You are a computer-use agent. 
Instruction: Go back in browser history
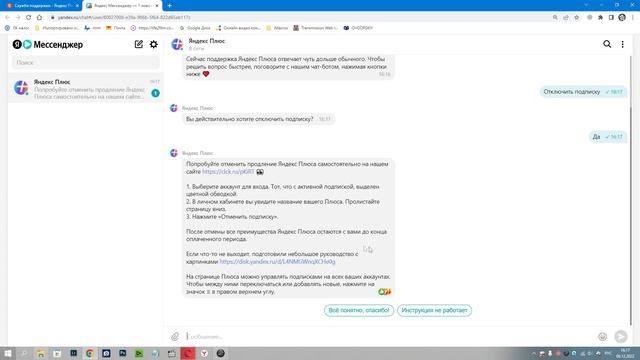(x=7, y=17)
